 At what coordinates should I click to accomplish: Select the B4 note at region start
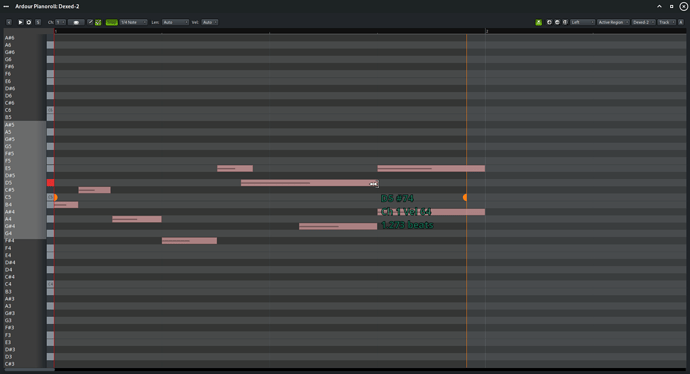point(66,205)
